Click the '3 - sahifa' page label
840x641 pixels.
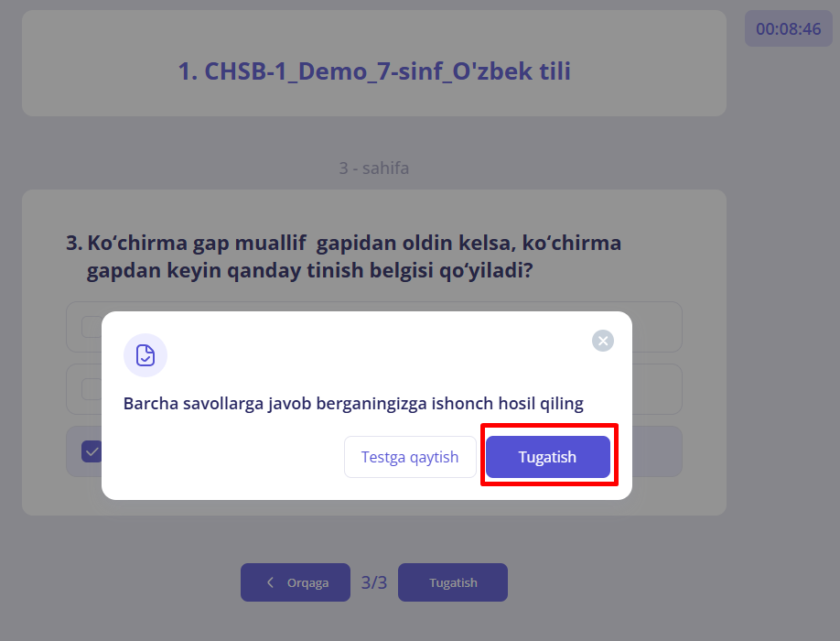(x=374, y=168)
